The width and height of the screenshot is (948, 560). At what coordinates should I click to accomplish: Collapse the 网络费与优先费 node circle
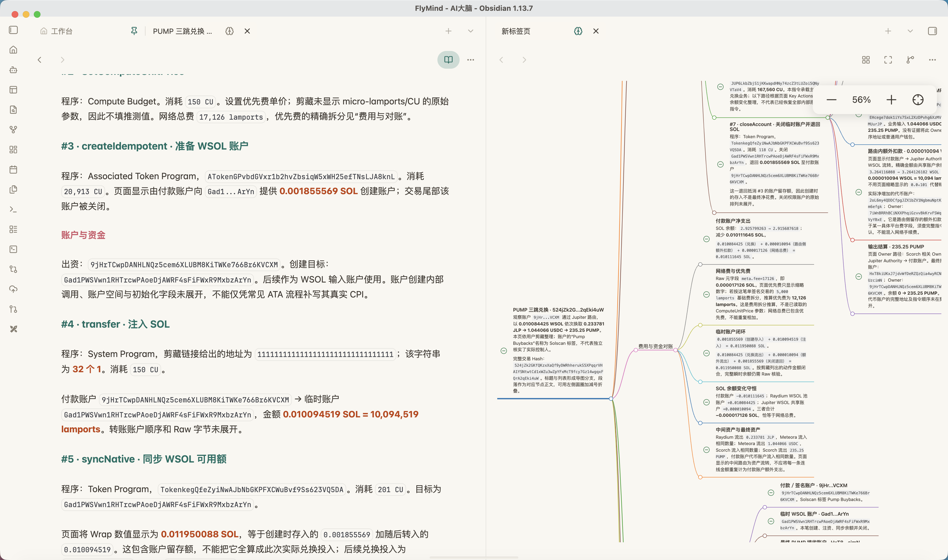(x=707, y=294)
